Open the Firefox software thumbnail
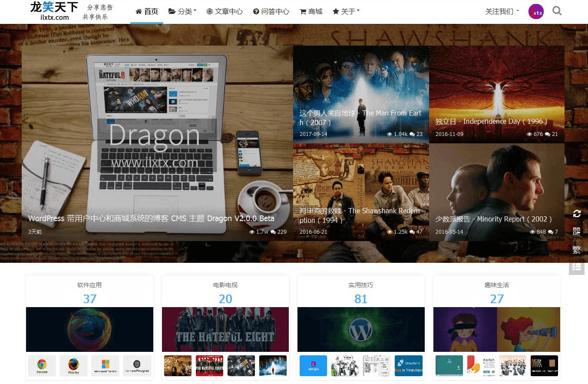The image size is (588, 384). click(x=74, y=366)
